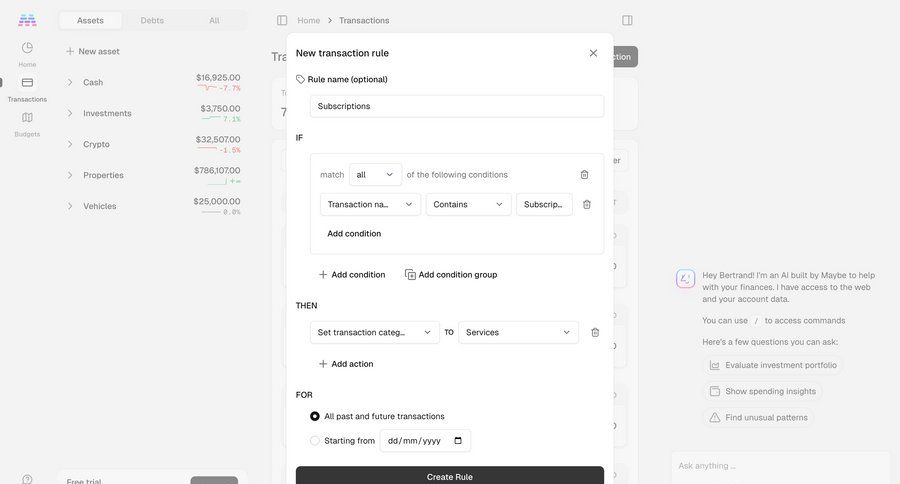Click the New asset button
The height and width of the screenshot is (484, 900).
[92, 51]
